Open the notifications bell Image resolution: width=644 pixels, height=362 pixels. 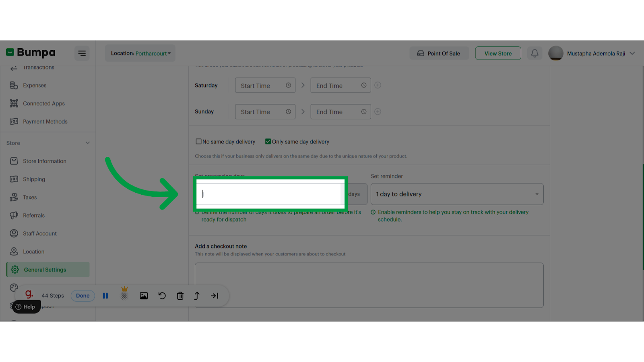click(x=535, y=53)
